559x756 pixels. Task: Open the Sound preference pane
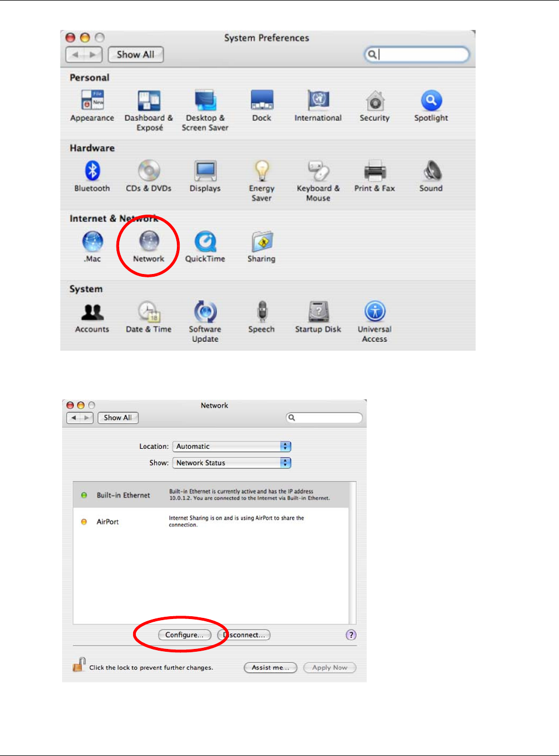[431, 176]
